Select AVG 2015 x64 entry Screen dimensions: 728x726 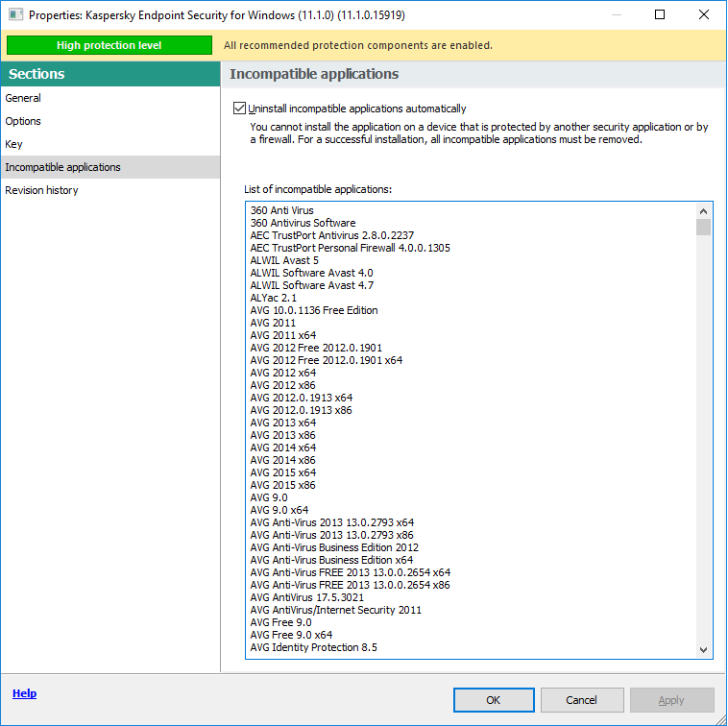(x=283, y=472)
